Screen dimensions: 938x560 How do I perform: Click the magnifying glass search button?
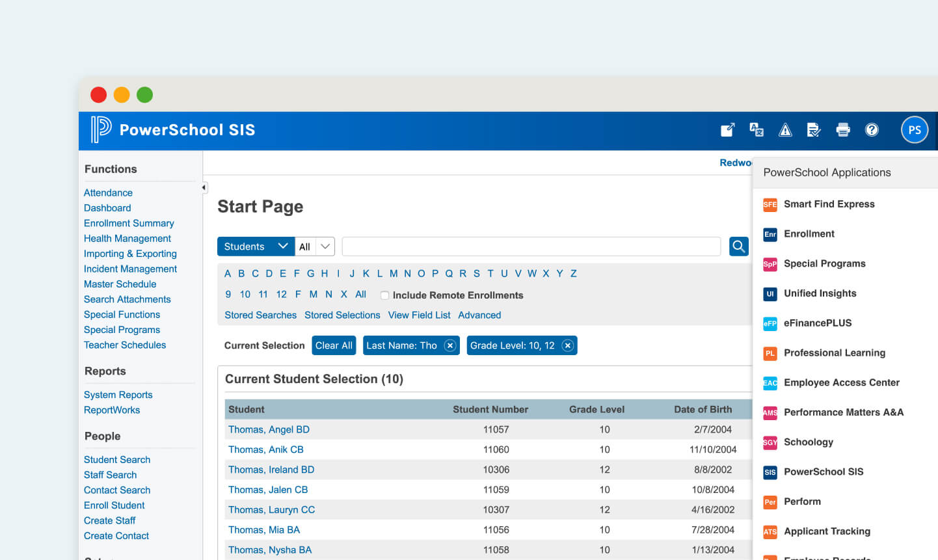[738, 247]
